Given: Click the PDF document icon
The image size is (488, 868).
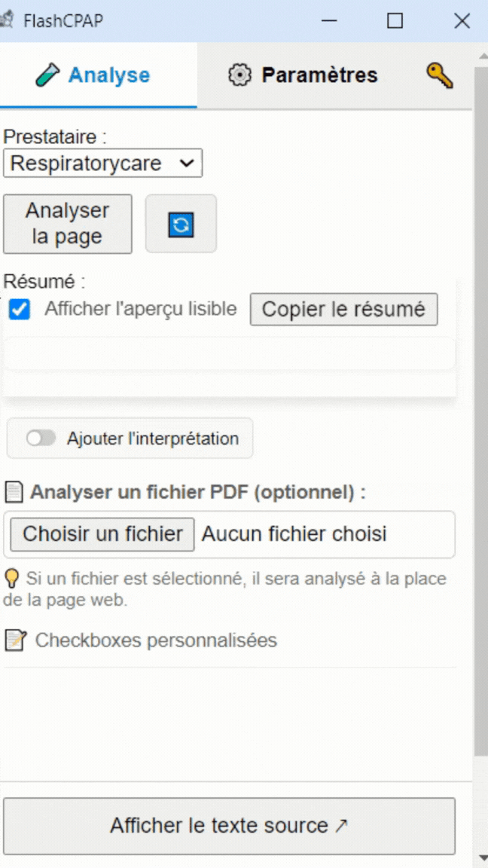Looking at the screenshot, I should [x=13, y=491].
